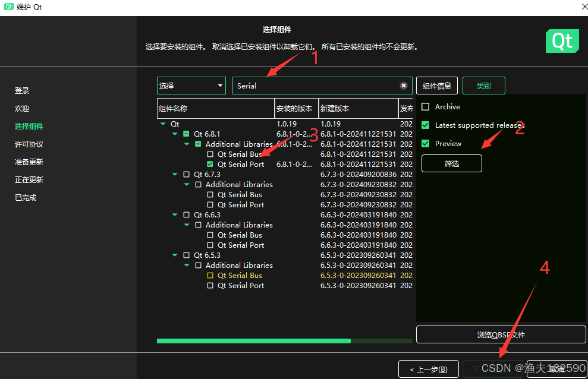Collapse Additional Libraries under Qt 6.5.3
Image resolution: width=588 pixels, height=379 pixels.
187,265
